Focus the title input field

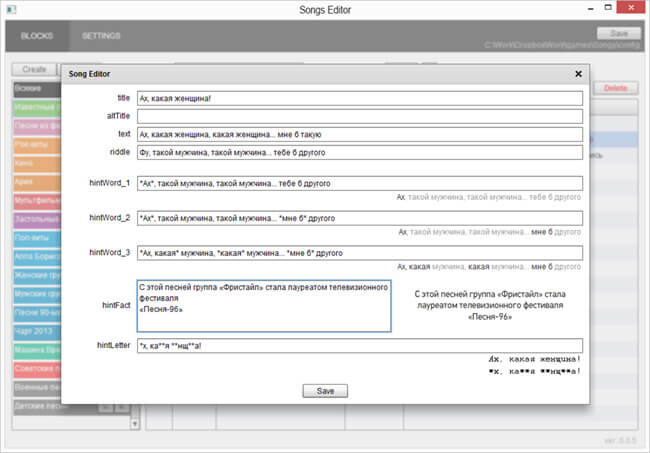coord(359,98)
